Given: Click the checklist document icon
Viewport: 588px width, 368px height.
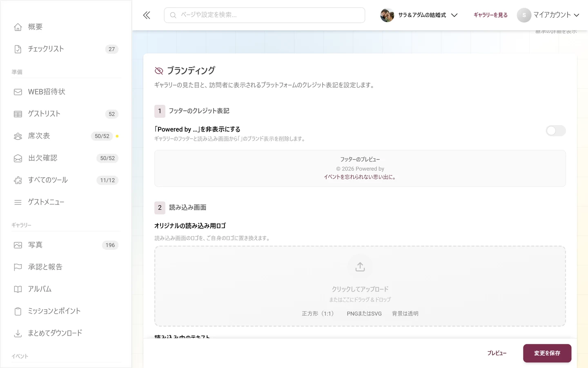Looking at the screenshot, I should [18, 49].
